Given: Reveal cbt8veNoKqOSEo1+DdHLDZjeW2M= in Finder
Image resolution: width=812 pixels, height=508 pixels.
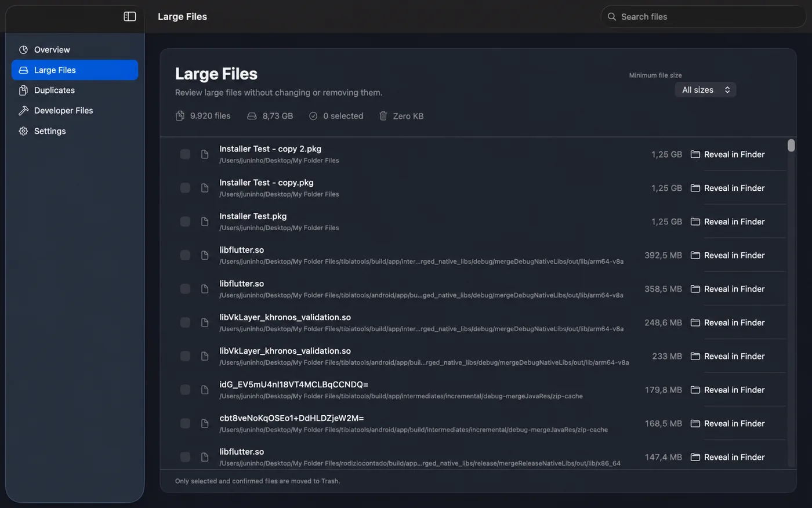Looking at the screenshot, I should [728, 423].
